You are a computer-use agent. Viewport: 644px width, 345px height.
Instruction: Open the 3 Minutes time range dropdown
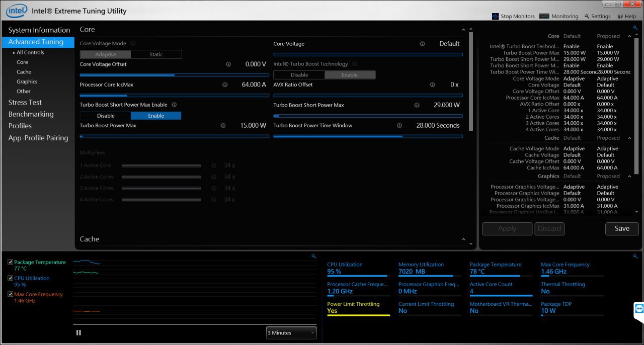click(x=291, y=333)
